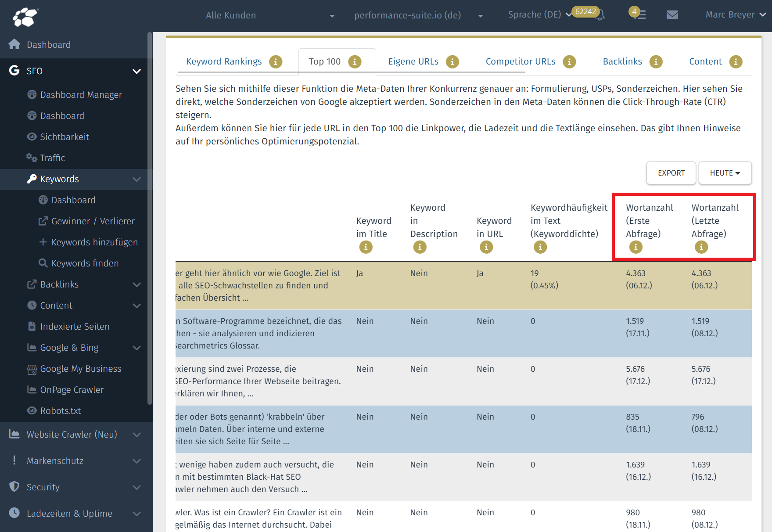
Task: Open OnPage Crawler in sidebar
Action: 72,390
